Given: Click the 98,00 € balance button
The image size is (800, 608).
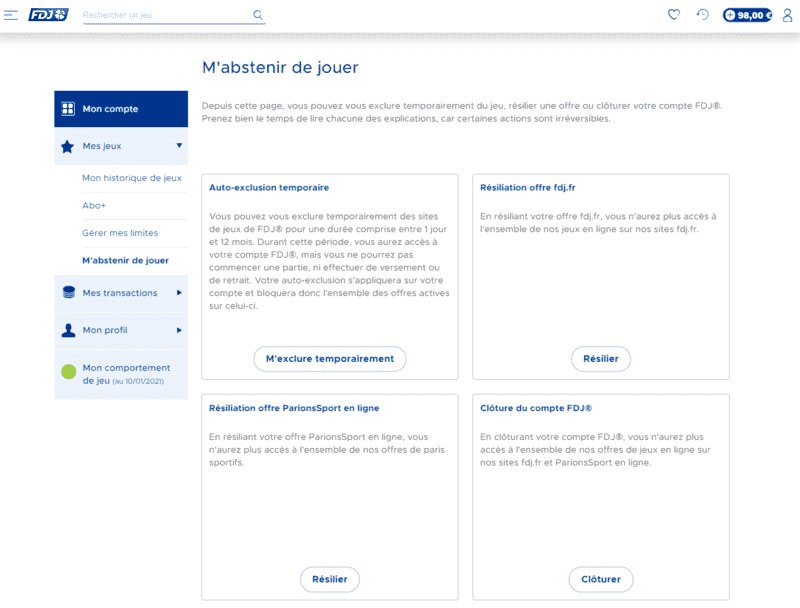Looking at the screenshot, I should (747, 15).
